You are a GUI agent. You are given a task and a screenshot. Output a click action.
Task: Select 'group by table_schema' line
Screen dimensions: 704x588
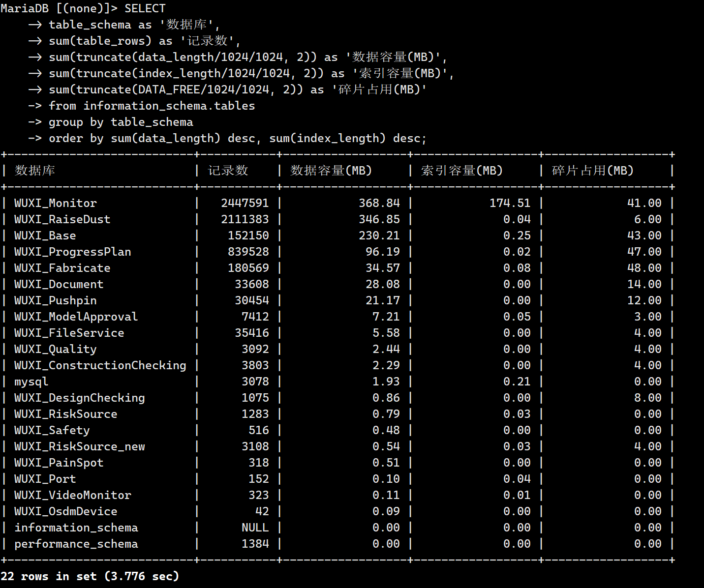coord(121,122)
